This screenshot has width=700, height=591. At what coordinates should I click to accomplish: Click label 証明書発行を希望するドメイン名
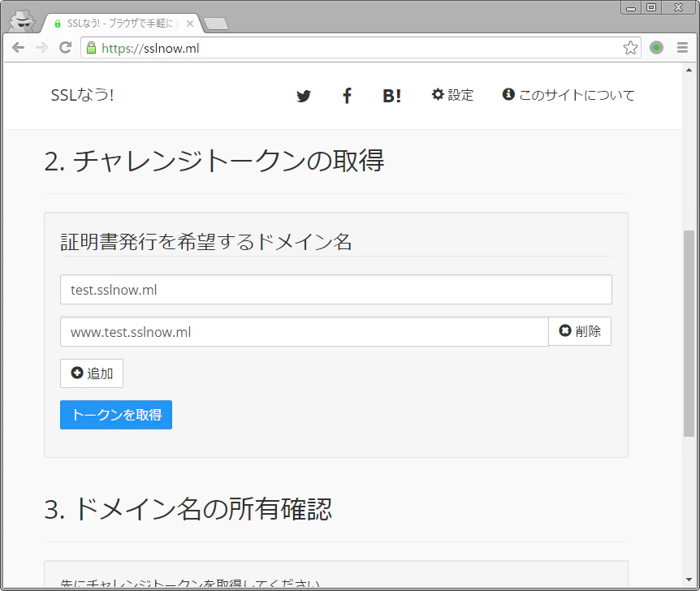pyautogui.click(x=205, y=242)
